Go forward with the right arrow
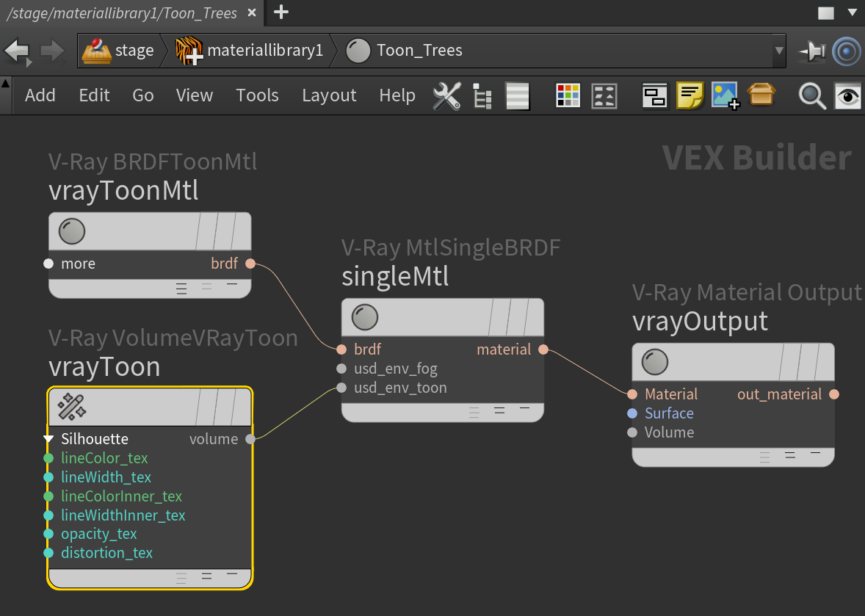 click(52, 51)
